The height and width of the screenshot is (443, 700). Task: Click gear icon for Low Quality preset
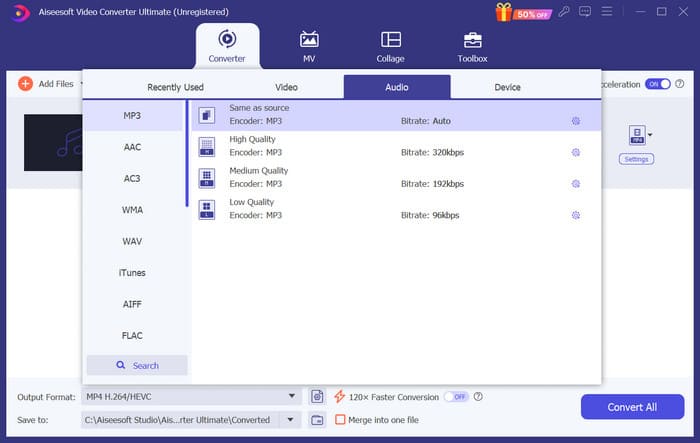tap(576, 215)
